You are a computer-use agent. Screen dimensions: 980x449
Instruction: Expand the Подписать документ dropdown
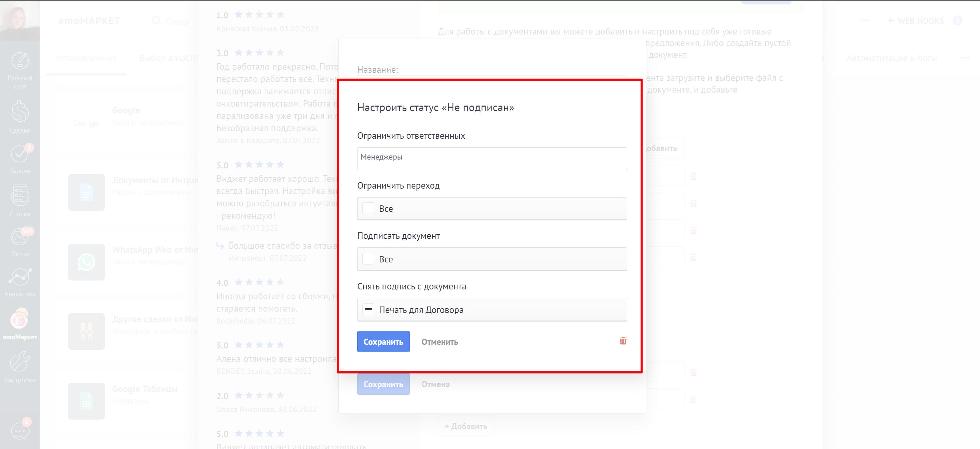pyautogui.click(x=492, y=259)
